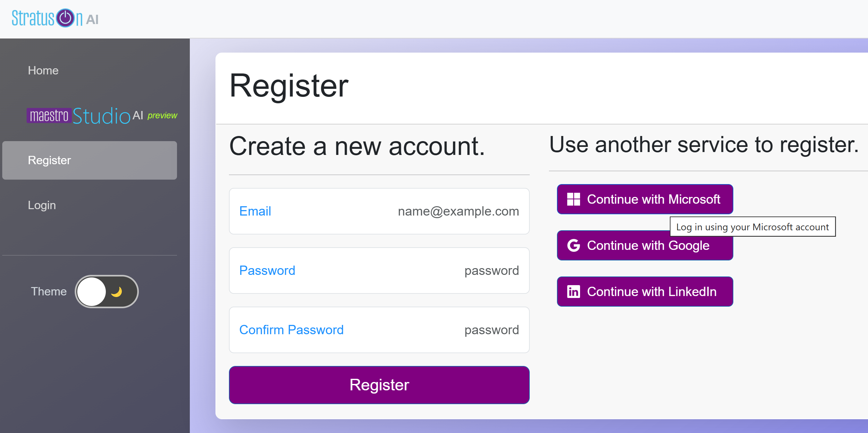
Task: Open the Login page from sidebar
Action: click(42, 205)
